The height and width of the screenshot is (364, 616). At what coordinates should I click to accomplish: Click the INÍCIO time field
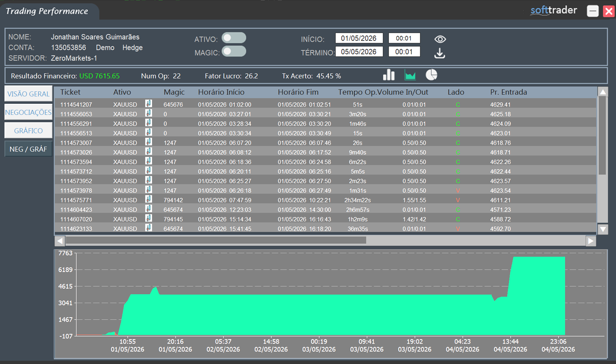pyautogui.click(x=404, y=38)
